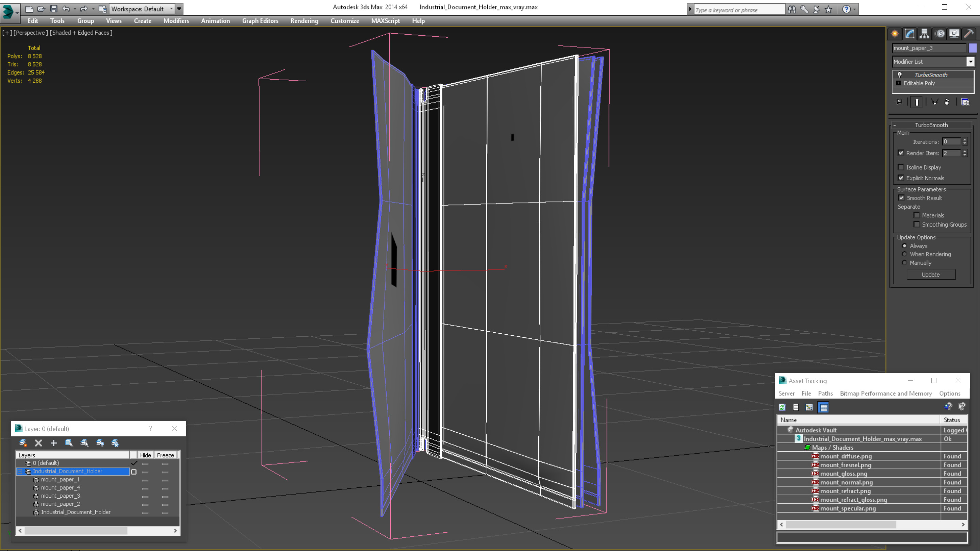The image size is (980, 551).
Task: Collapse the Industrial_Document_Holder layer tree
Action: [x=20, y=471]
